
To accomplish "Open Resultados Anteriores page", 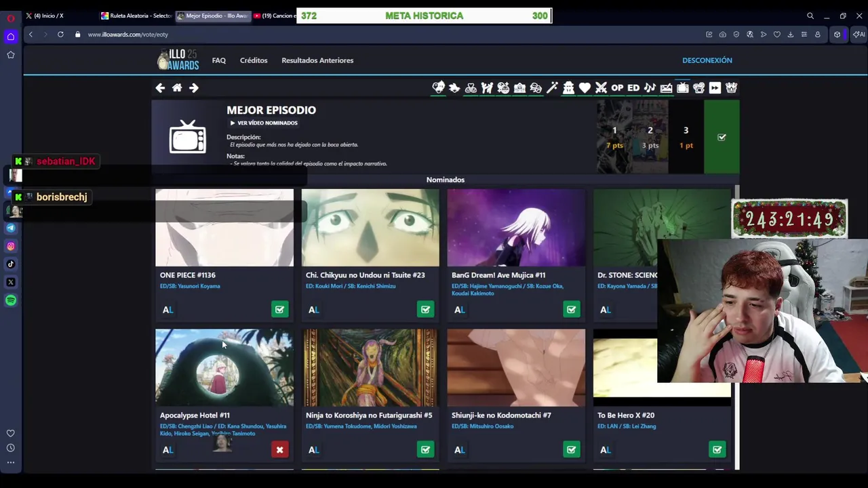I will (317, 60).
